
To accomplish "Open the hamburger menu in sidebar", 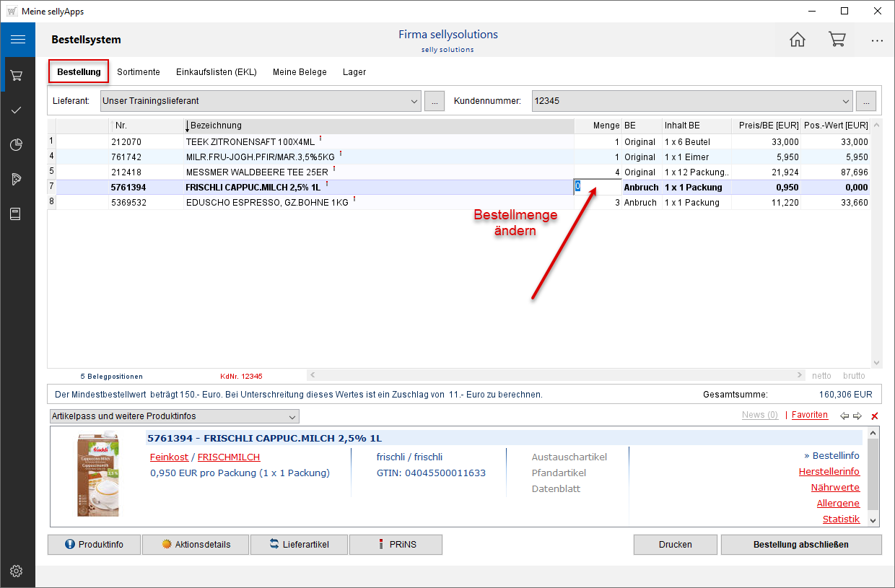I will coord(17,40).
